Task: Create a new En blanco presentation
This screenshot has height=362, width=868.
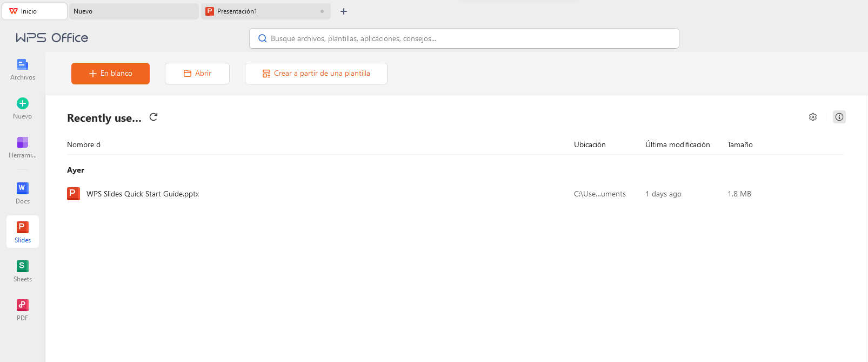Action: (x=110, y=74)
